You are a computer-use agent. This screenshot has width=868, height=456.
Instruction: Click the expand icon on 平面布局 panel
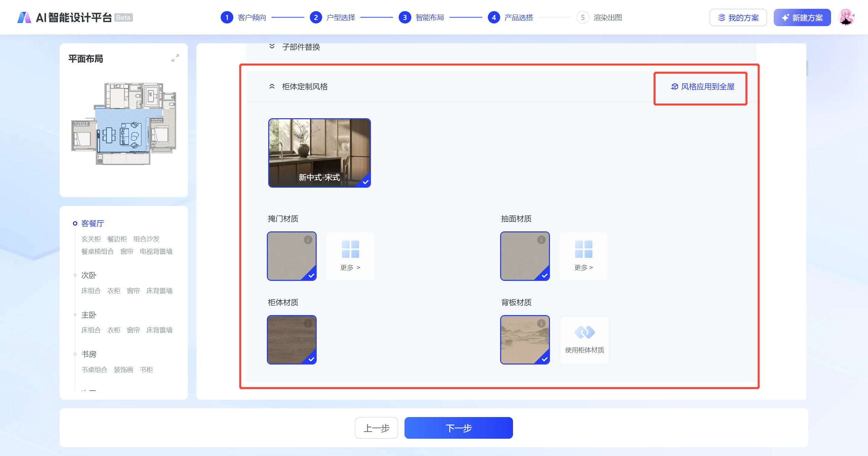(x=175, y=58)
